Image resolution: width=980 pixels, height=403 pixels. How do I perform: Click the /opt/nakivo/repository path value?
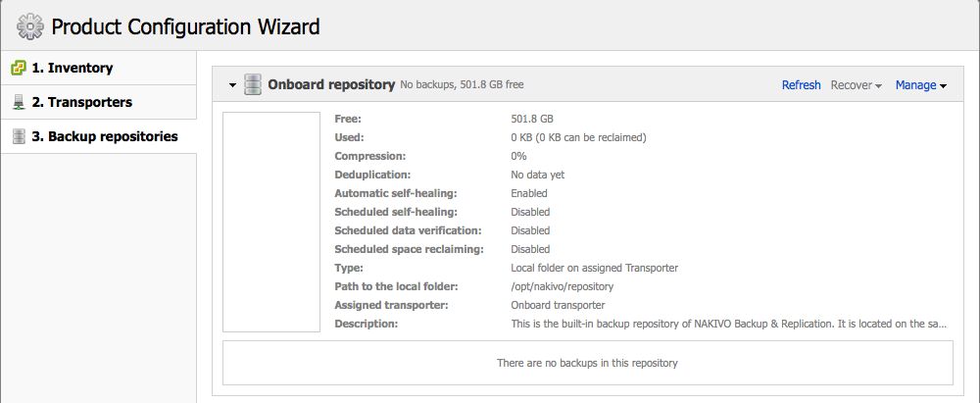(x=562, y=286)
